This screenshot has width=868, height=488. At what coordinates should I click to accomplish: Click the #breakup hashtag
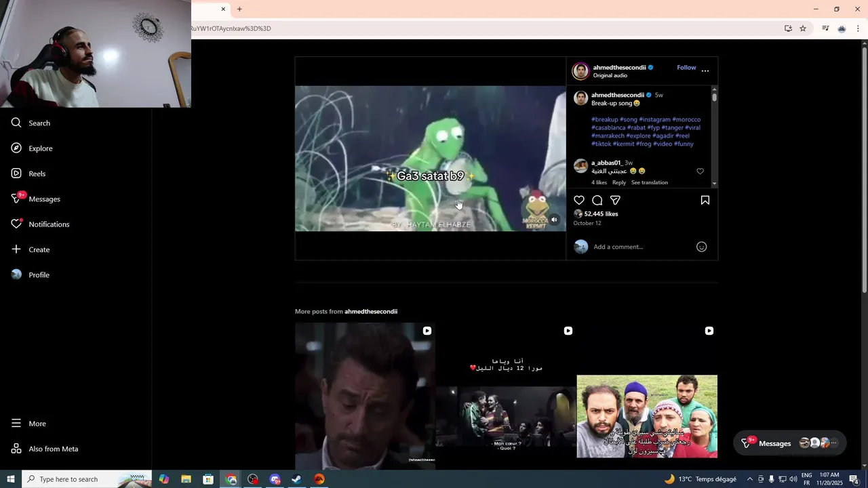pos(605,119)
